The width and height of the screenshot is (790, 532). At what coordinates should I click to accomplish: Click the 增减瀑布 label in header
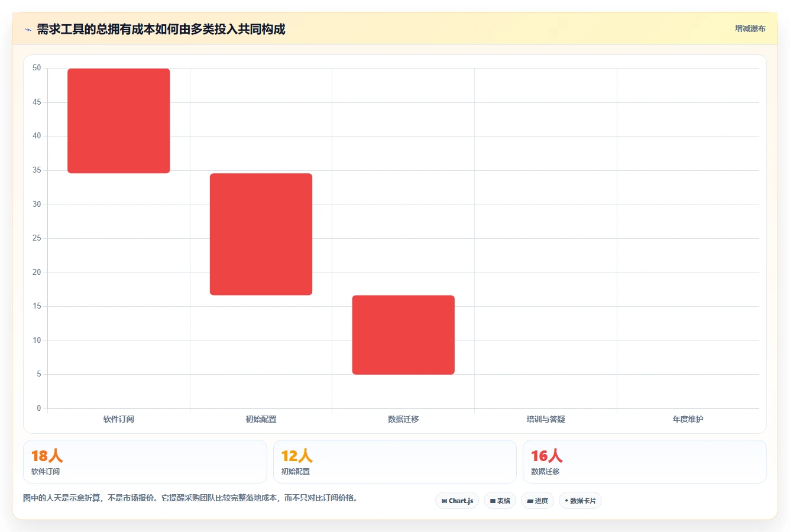(750, 28)
